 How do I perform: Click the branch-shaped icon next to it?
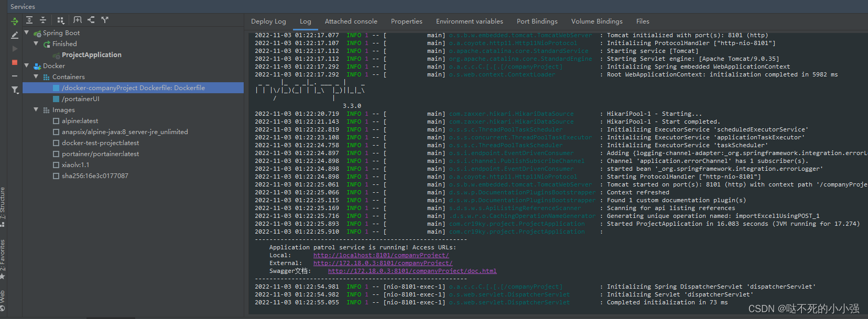point(105,20)
